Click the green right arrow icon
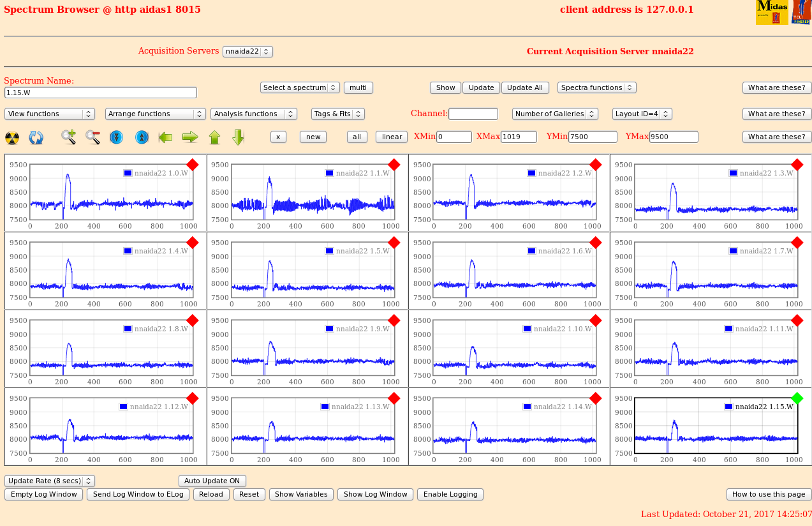This screenshot has width=812, height=526. tap(190, 137)
